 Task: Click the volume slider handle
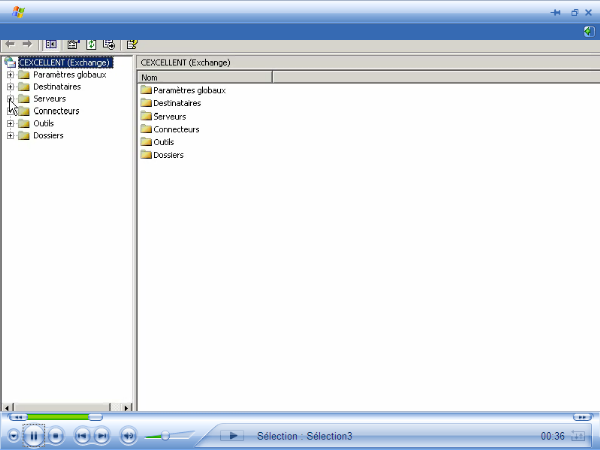point(165,435)
